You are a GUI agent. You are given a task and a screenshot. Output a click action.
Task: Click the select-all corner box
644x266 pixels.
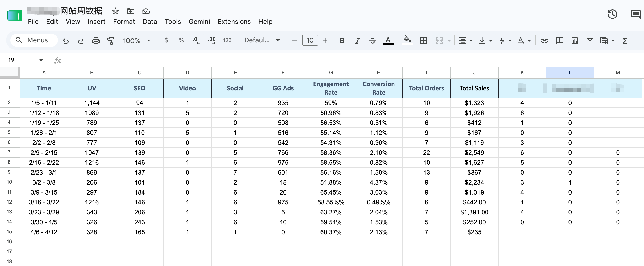point(9,72)
